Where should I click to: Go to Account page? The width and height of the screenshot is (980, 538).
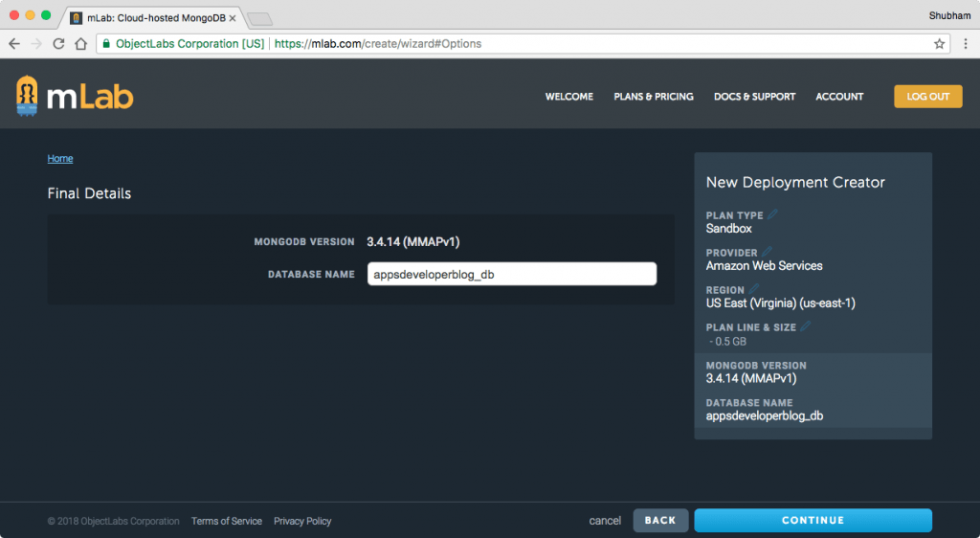click(x=839, y=97)
